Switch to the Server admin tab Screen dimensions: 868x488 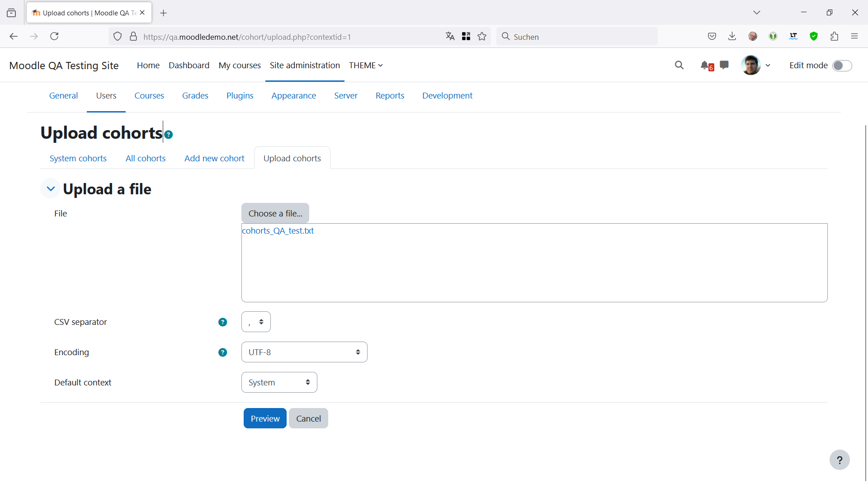pyautogui.click(x=346, y=96)
